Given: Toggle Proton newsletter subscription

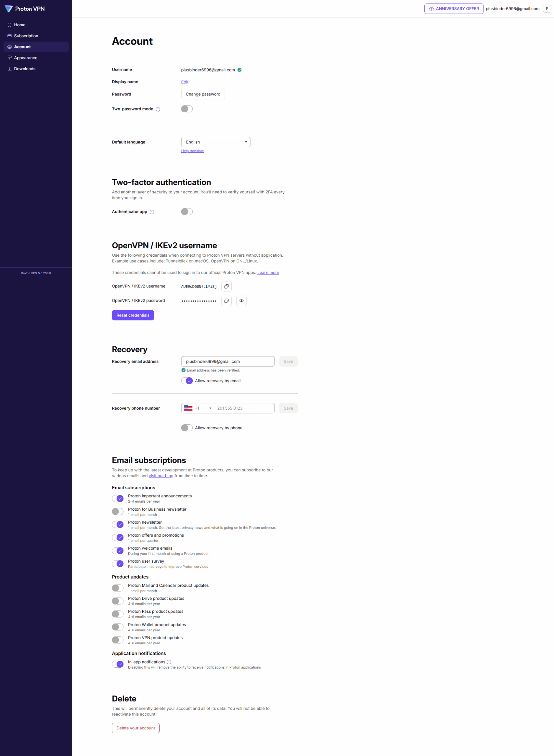Looking at the screenshot, I should pos(118,524).
